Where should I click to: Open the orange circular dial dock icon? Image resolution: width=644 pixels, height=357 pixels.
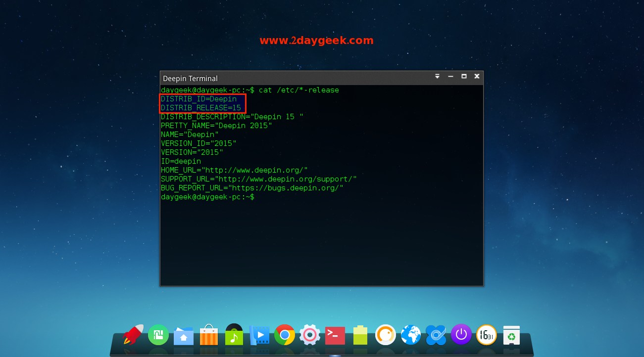386,335
